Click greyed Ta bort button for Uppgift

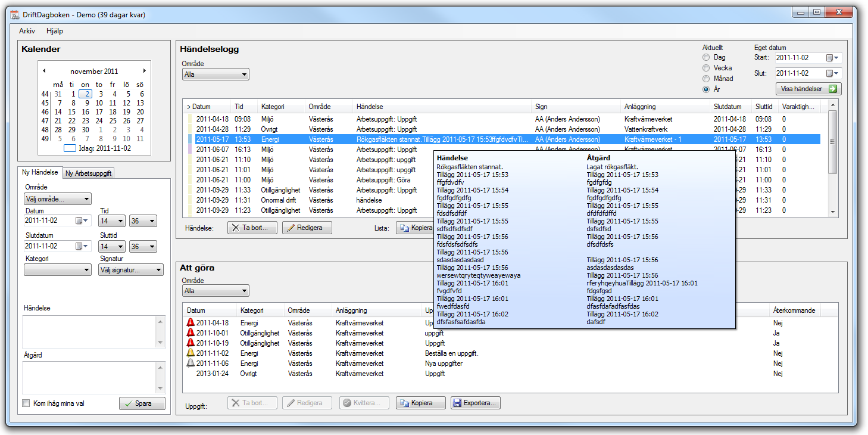(252, 403)
